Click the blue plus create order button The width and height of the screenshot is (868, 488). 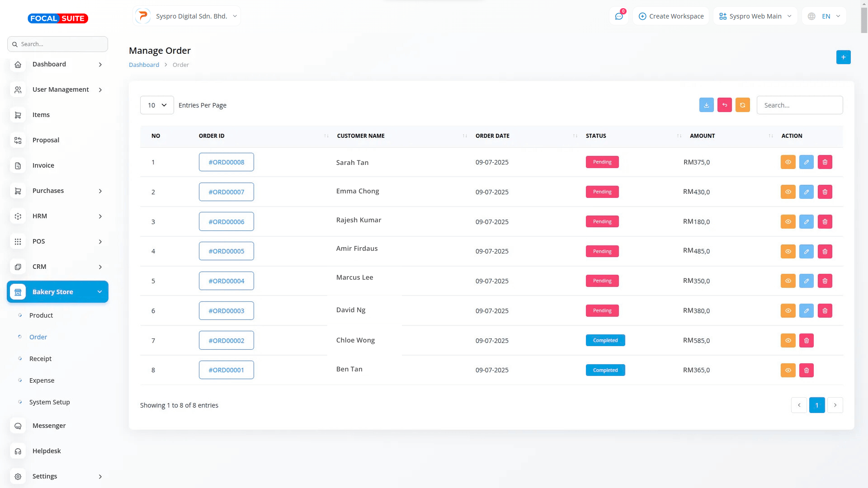843,57
